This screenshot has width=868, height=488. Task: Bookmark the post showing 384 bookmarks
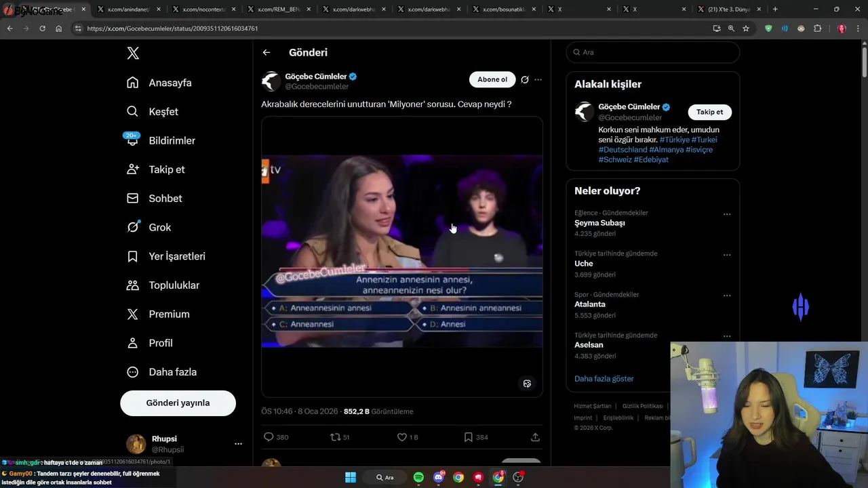pyautogui.click(x=475, y=437)
